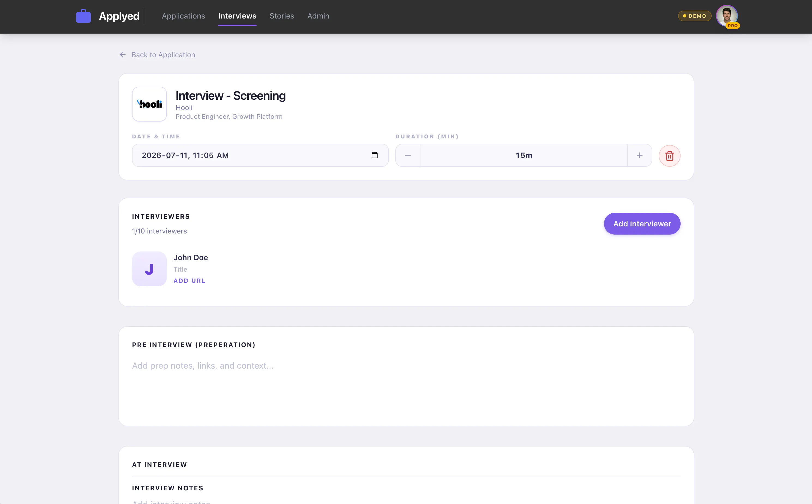Click John Doe's J avatar

(x=149, y=269)
